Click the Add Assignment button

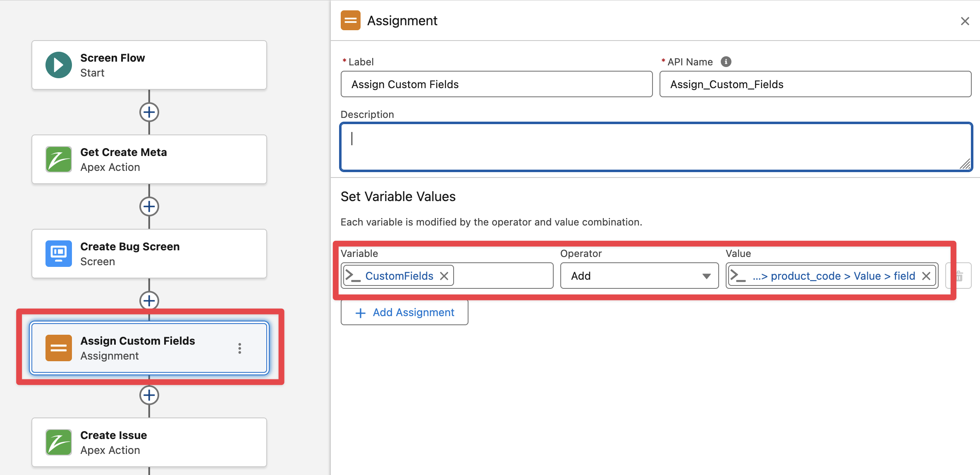coord(404,312)
